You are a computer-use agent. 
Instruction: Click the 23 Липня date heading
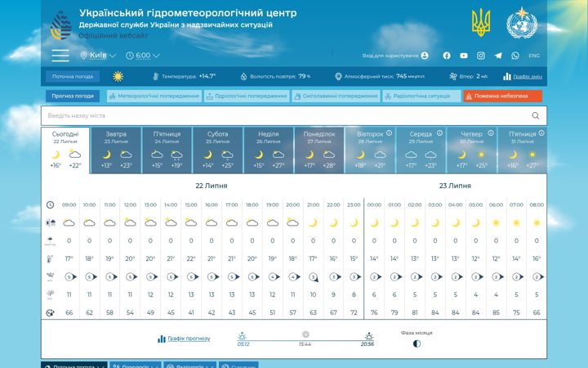pyautogui.click(x=455, y=186)
